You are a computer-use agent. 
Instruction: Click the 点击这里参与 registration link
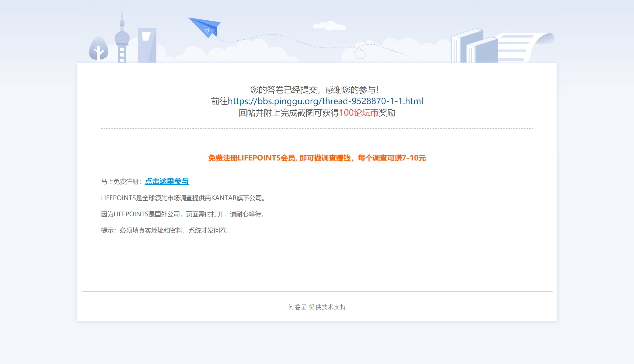tap(167, 181)
